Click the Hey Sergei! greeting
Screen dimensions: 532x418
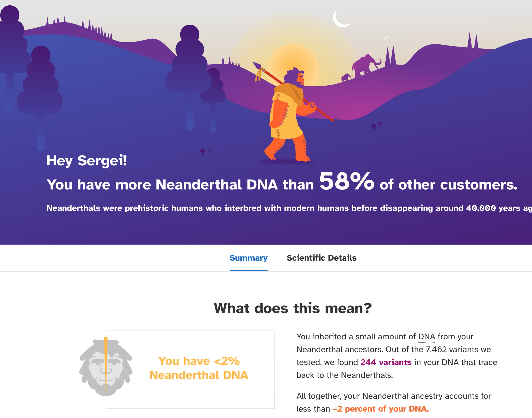pos(87,161)
